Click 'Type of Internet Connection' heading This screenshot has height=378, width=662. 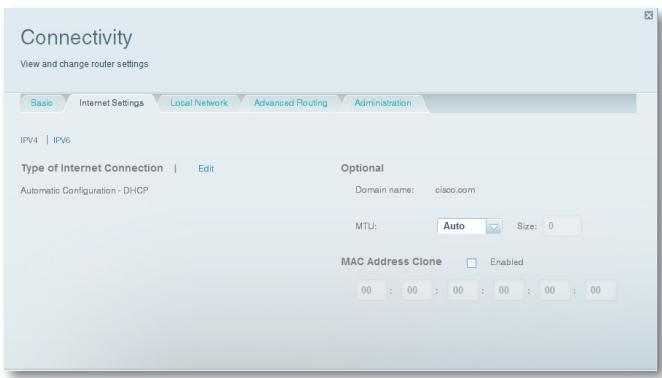pos(92,168)
